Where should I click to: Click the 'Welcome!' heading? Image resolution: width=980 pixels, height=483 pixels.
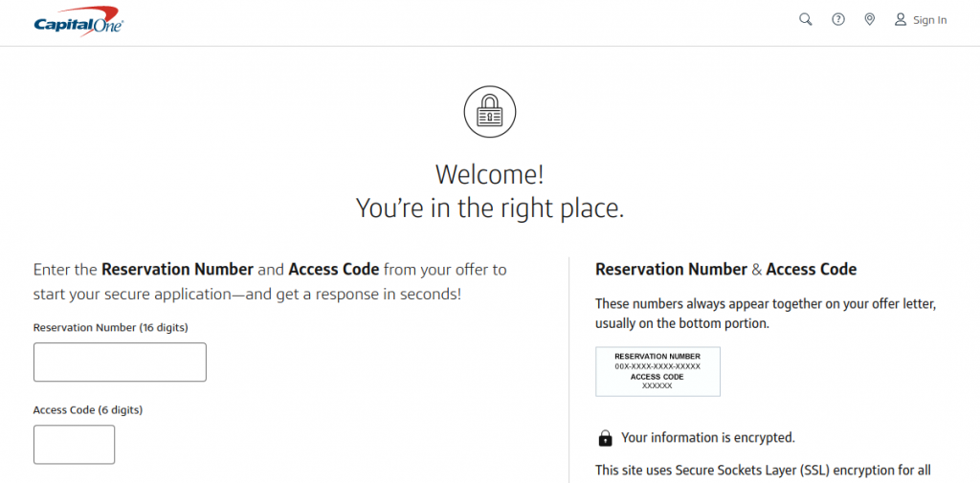[490, 174]
